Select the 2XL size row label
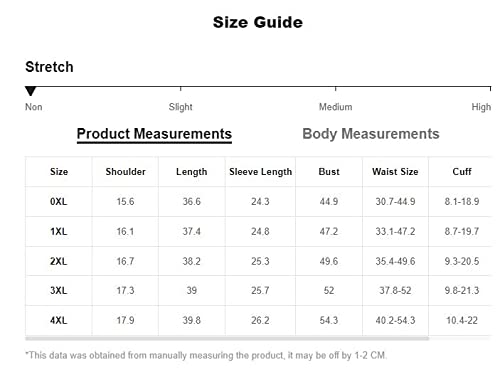This screenshot has height=382, width=500. [59, 261]
